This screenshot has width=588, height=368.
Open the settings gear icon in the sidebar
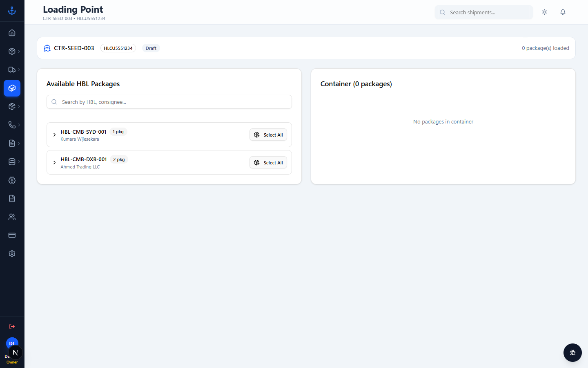click(12, 254)
